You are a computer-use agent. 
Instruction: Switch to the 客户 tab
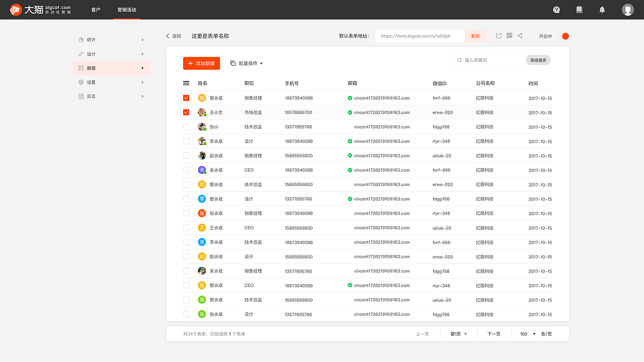click(96, 10)
